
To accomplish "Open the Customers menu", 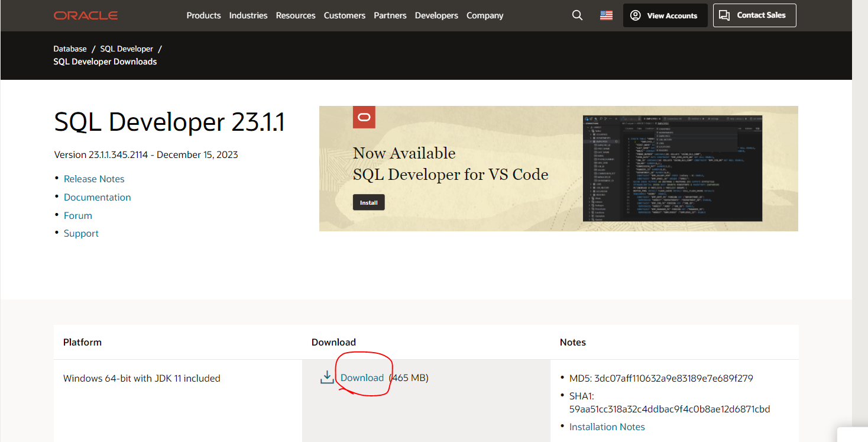I will (345, 15).
